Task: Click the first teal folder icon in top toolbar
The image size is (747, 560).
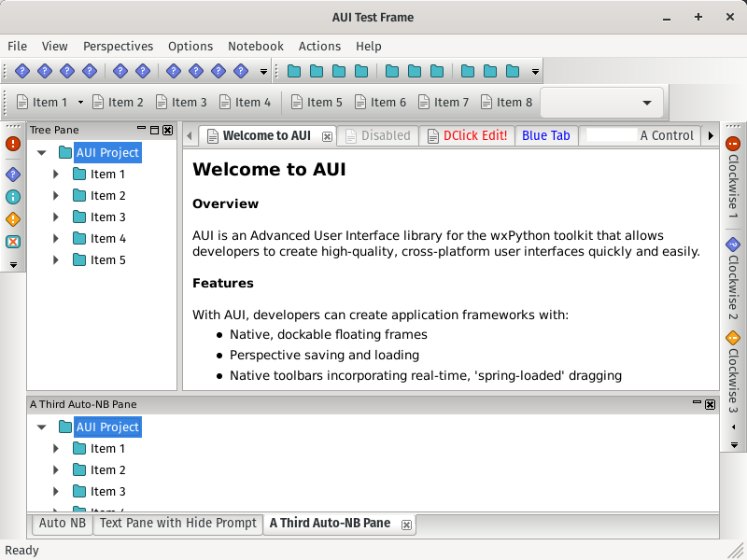Action: tap(294, 72)
